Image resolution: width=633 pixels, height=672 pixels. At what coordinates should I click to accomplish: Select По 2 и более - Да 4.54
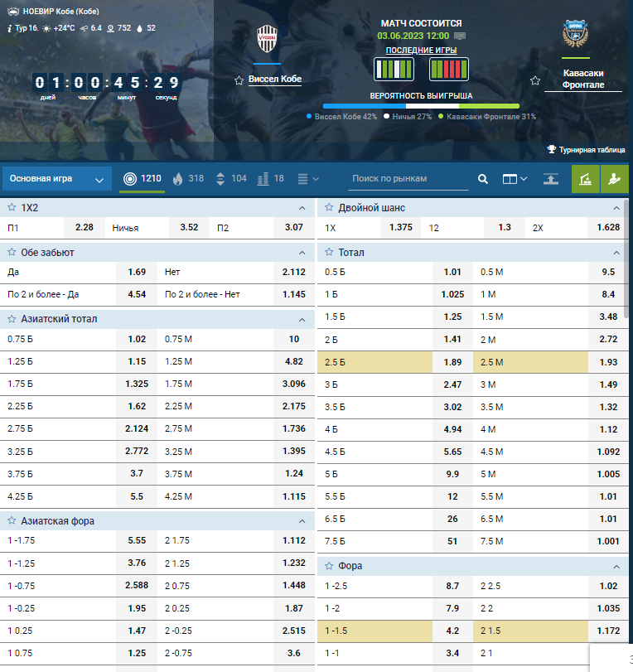pyautogui.click(x=137, y=294)
